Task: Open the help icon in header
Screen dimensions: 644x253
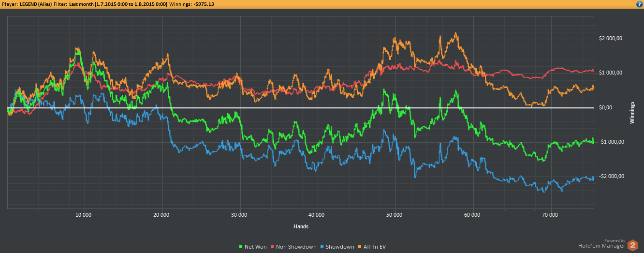Action: pyautogui.click(x=640, y=4)
